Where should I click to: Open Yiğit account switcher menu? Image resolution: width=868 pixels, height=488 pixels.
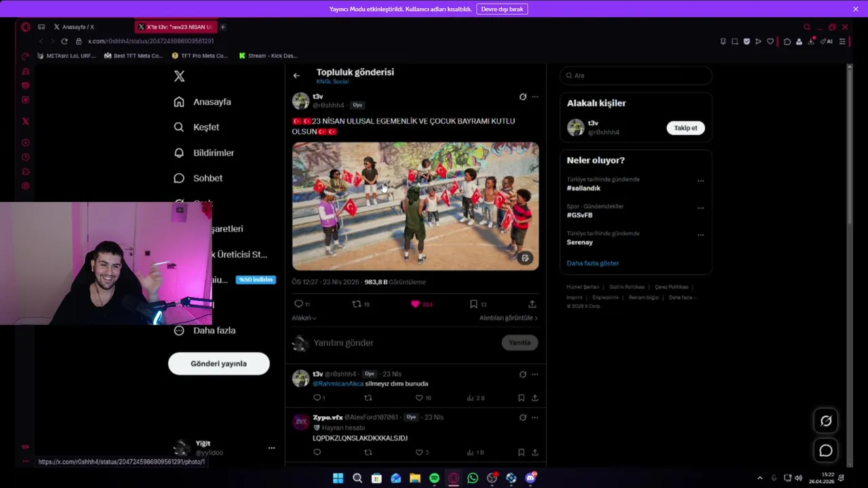point(271,448)
